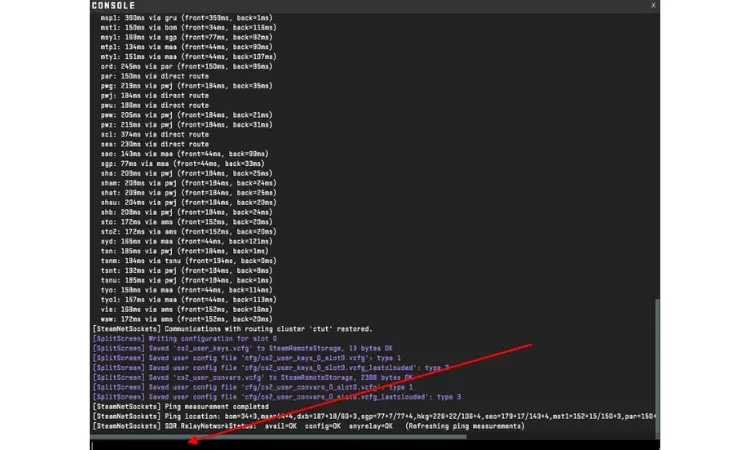
Task: Click the console command input field
Action: [x=375, y=445]
